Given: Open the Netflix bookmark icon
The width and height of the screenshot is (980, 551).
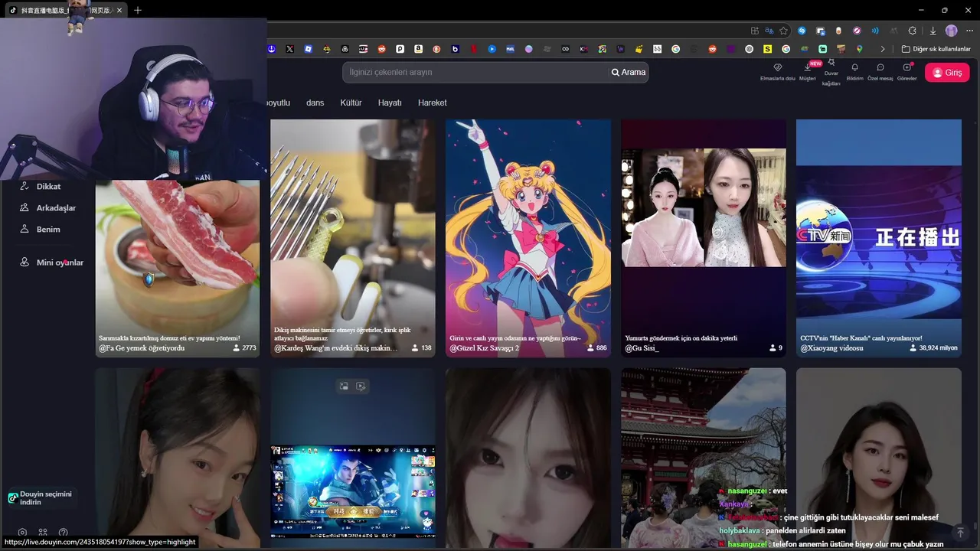Looking at the screenshot, I should coord(474,49).
